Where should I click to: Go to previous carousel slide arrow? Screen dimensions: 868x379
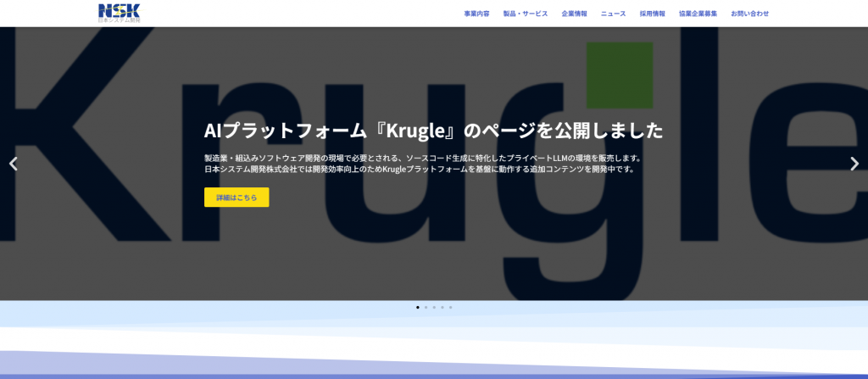14,164
